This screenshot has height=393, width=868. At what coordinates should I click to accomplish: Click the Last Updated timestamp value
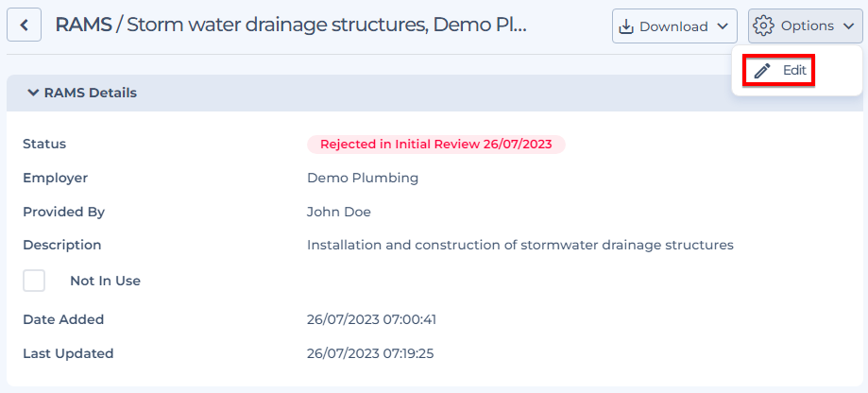click(370, 353)
